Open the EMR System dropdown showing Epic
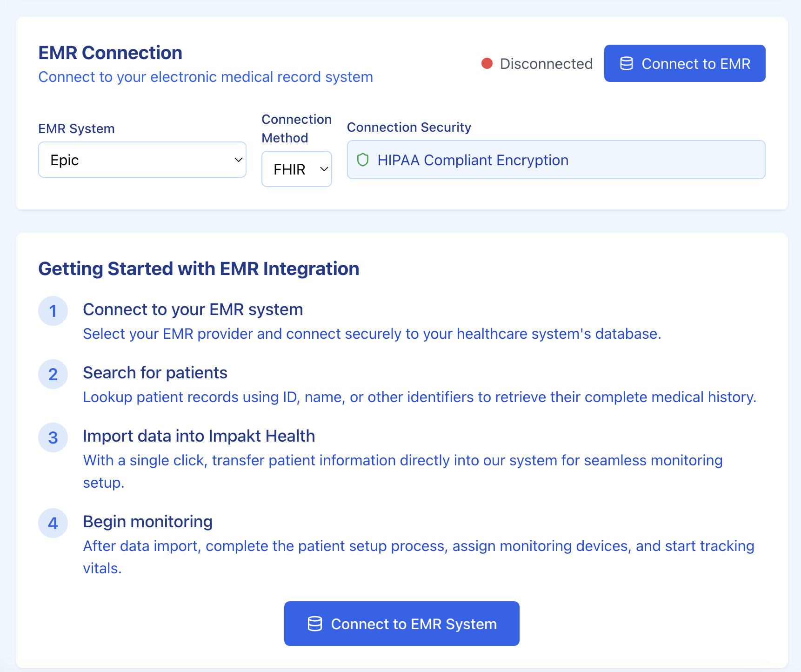This screenshot has width=801, height=672. (142, 160)
